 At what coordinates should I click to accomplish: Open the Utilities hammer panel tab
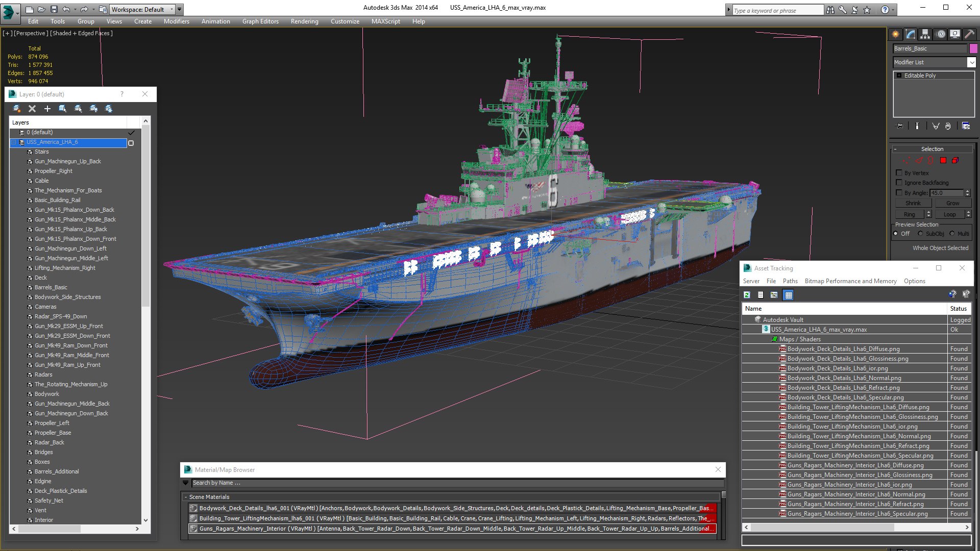tap(970, 34)
